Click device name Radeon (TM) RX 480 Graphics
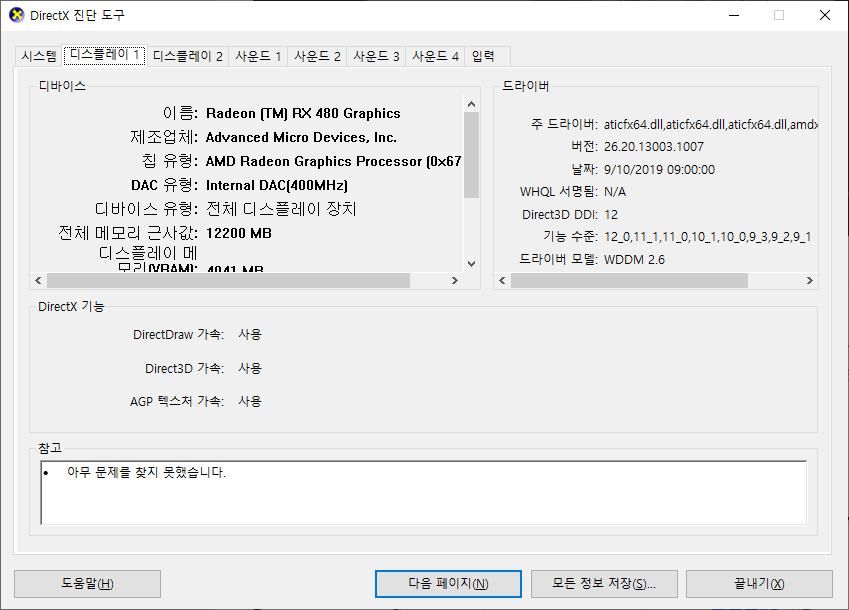Screen dimensions: 849x610 pyautogui.click(x=303, y=113)
